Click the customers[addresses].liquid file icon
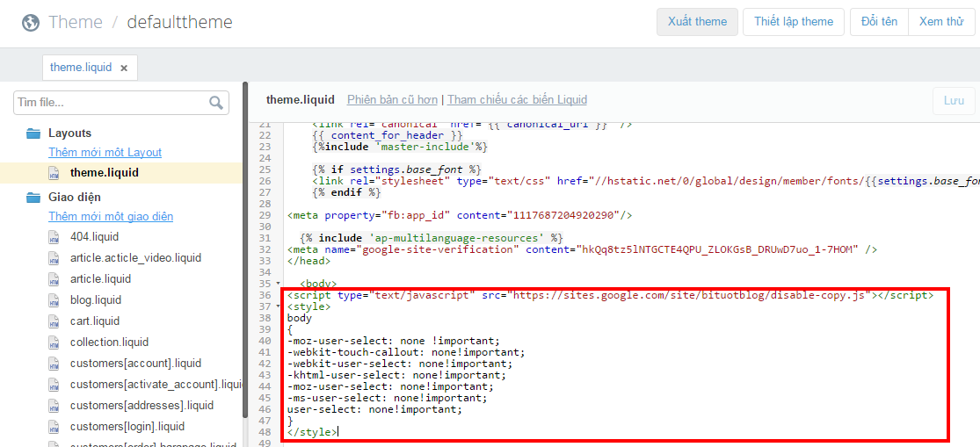This screenshot has width=980, height=447. click(x=54, y=406)
